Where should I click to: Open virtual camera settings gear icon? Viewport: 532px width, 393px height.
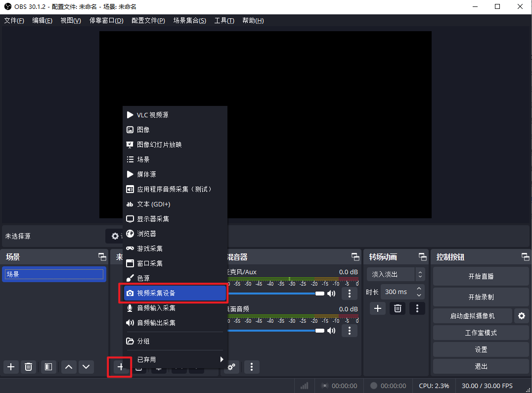[x=521, y=316]
